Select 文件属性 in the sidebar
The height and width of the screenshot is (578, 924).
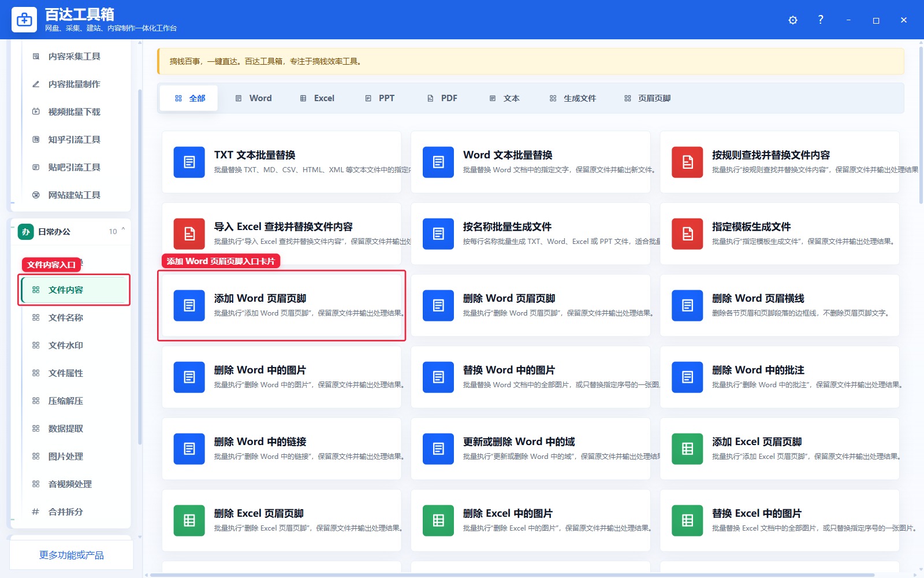point(74,373)
